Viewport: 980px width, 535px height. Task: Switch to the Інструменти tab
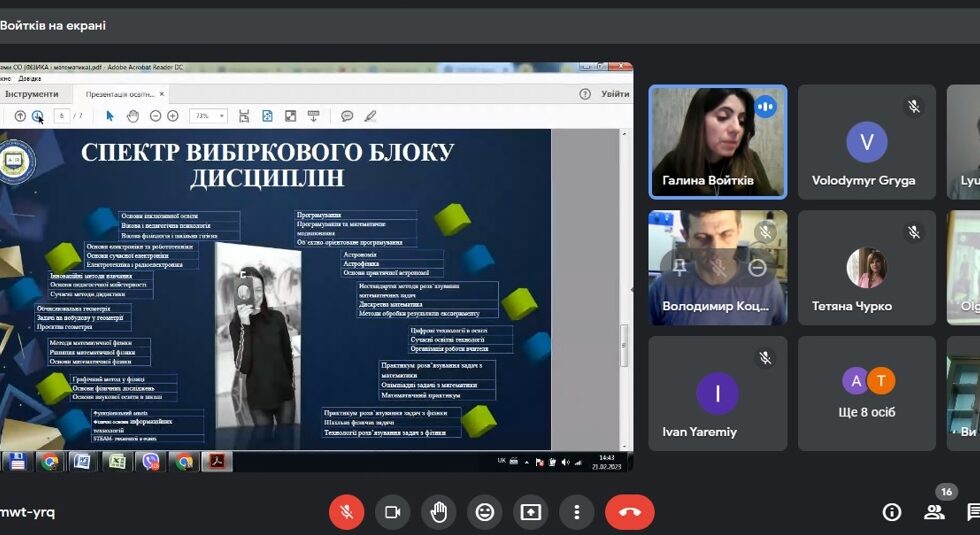(31, 94)
